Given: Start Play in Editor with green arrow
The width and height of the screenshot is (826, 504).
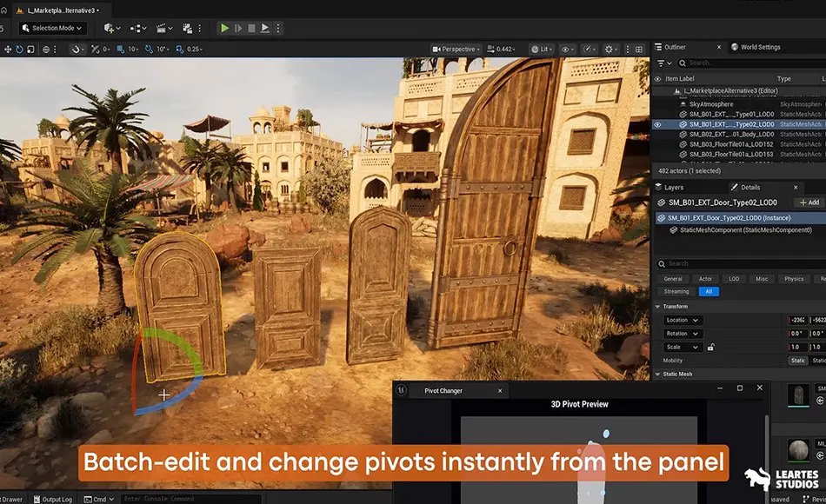Looking at the screenshot, I should click(x=224, y=28).
